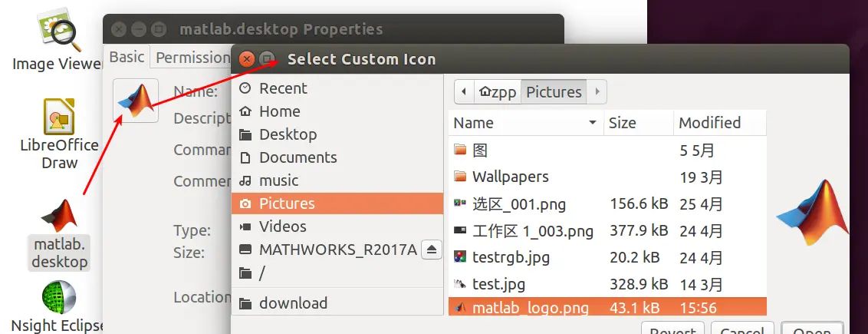868x334 pixels.
Task: Click the MATLAB icon button in Properties window
Action: pos(136,101)
